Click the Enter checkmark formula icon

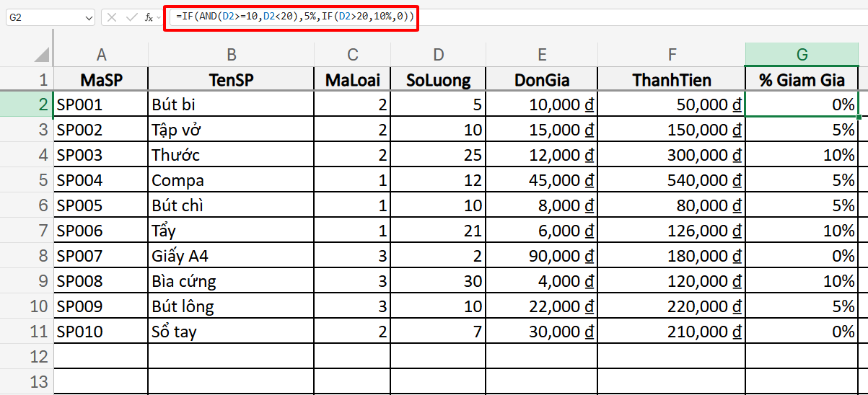[131, 17]
